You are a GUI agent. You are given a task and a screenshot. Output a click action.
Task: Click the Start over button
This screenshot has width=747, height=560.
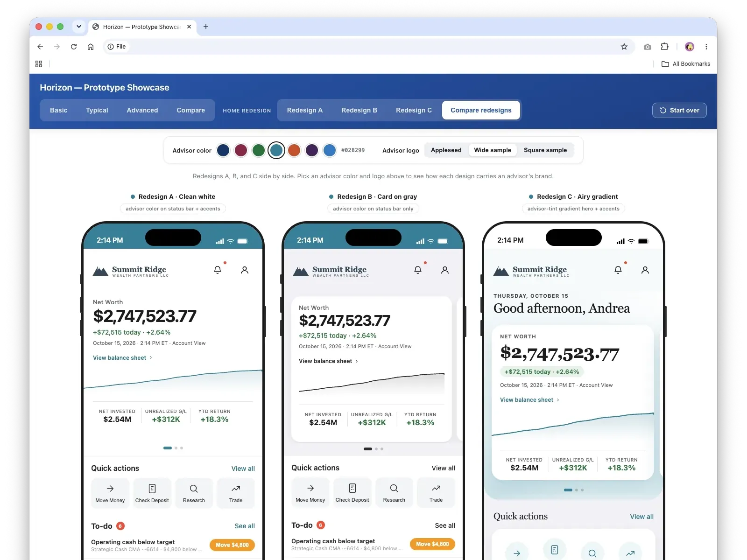(x=679, y=111)
